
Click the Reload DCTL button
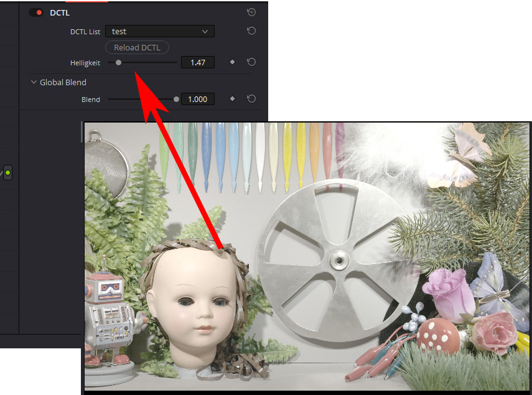pos(137,47)
